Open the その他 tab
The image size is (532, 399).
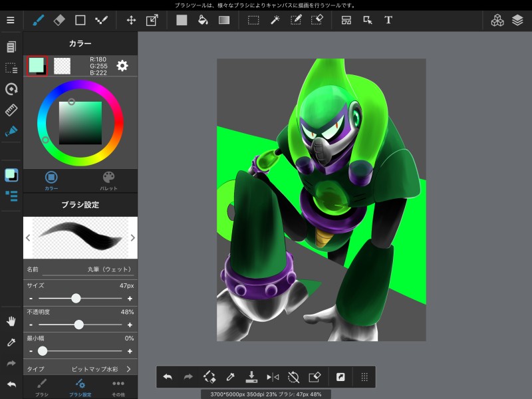[118, 387]
